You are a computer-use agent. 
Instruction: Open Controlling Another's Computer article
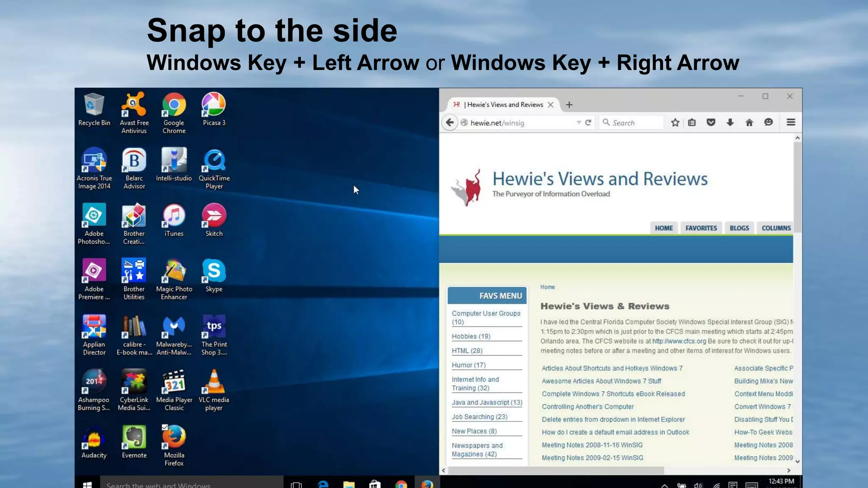pos(587,407)
